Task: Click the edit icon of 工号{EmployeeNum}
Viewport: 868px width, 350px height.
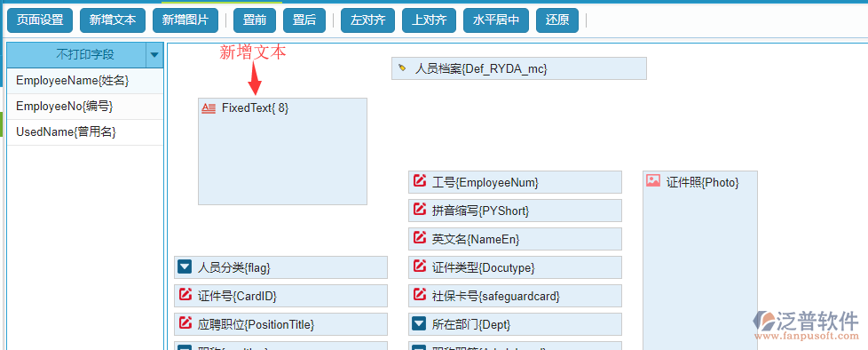Action: [x=420, y=181]
